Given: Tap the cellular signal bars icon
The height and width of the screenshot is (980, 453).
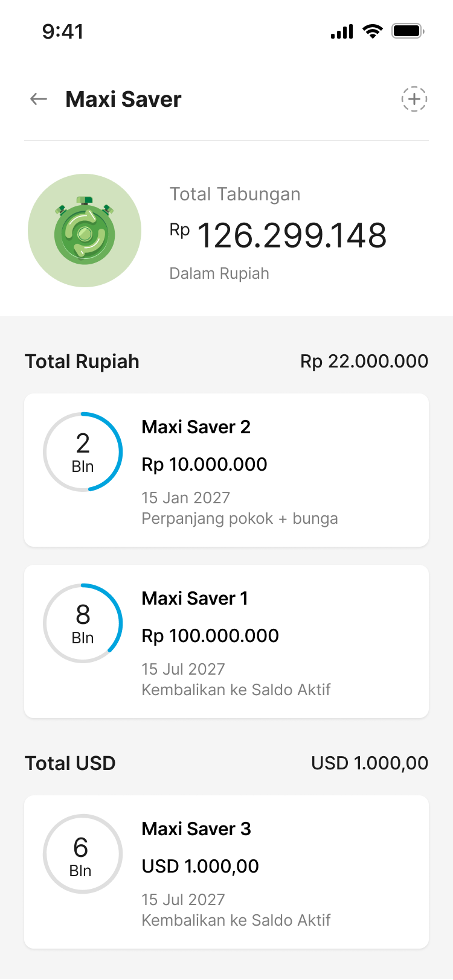Looking at the screenshot, I should pyautogui.click(x=342, y=31).
